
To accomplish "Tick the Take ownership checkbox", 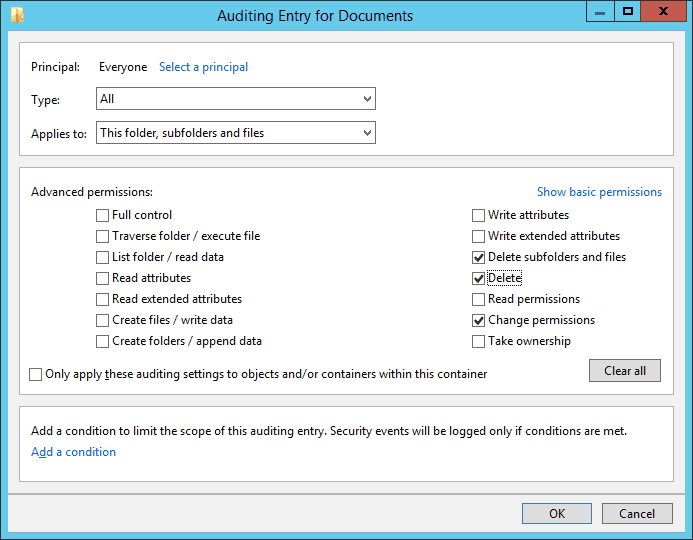I will pos(479,341).
